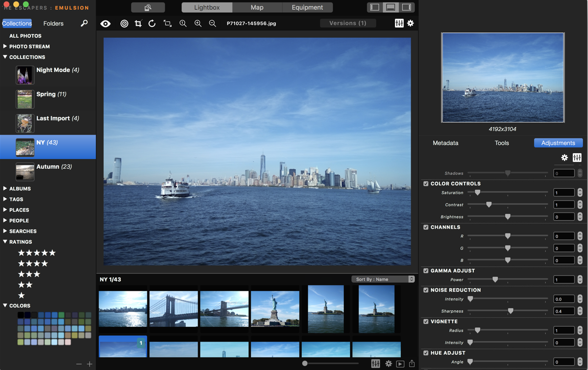
Task: Open the Sort By : Name dropdown
Action: coord(383,279)
